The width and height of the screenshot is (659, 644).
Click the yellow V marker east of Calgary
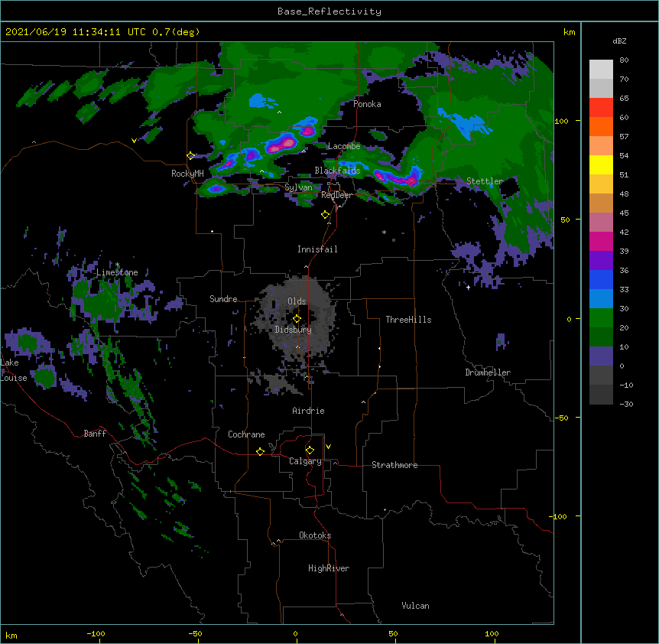(328, 447)
